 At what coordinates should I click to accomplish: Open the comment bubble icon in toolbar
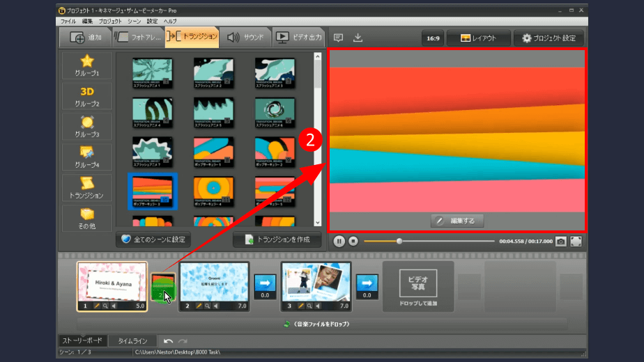click(338, 38)
